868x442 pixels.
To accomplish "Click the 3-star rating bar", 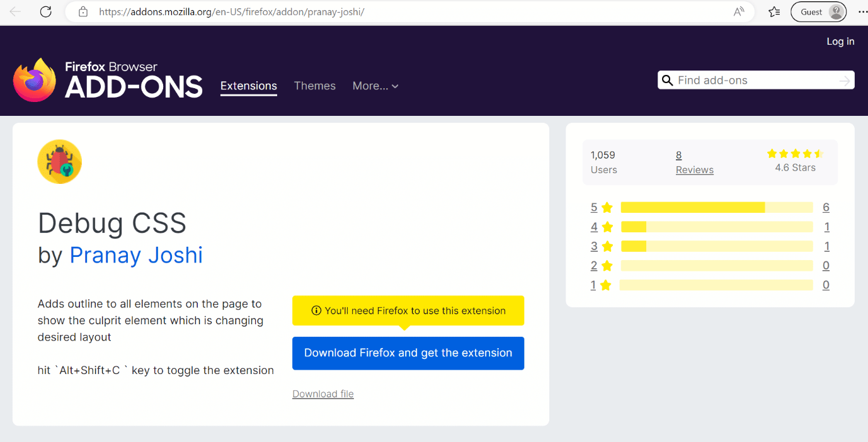I will coord(717,246).
